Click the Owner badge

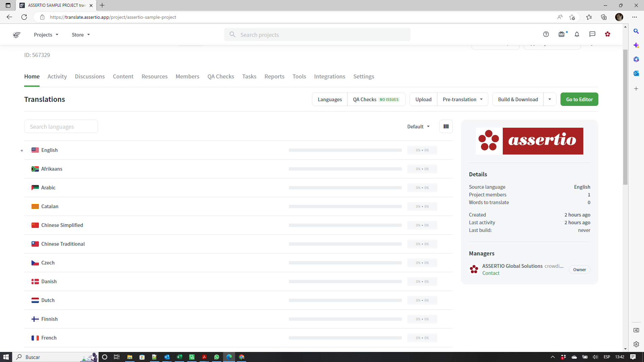(579, 269)
